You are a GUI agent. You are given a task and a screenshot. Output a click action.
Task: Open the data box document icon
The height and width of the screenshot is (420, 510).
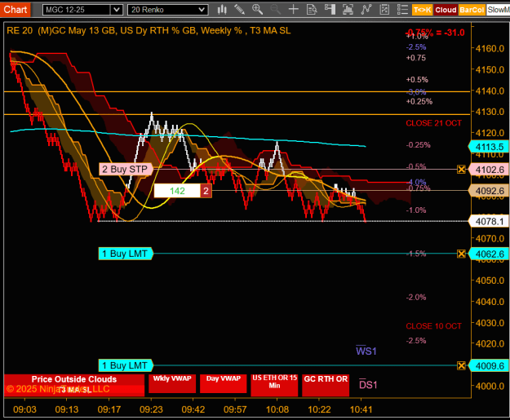pyautogui.click(x=312, y=10)
